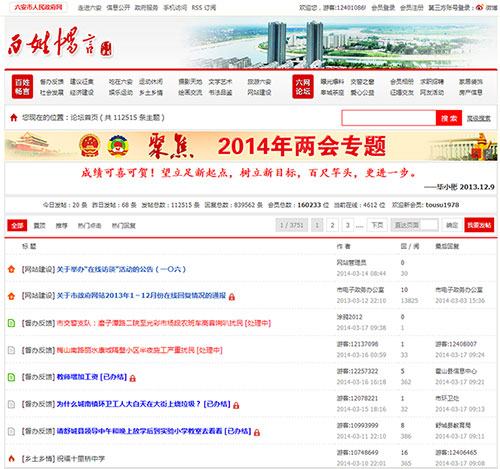Screen dimensions: 500x469
Task: Open the 网站建设 category link
Action: coord(259,92)
